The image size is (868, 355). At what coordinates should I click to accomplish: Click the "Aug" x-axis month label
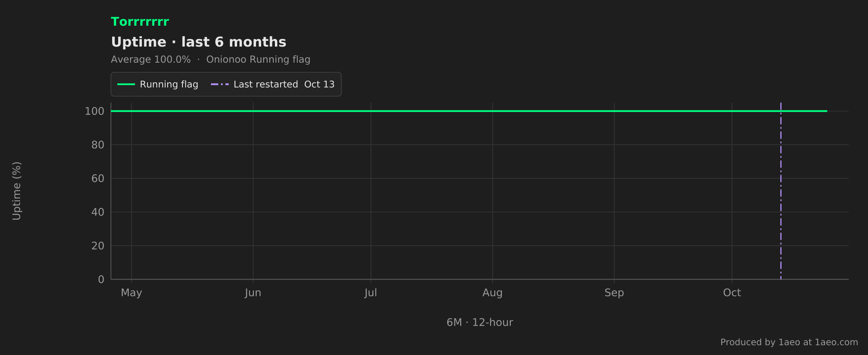pos(493,293)
